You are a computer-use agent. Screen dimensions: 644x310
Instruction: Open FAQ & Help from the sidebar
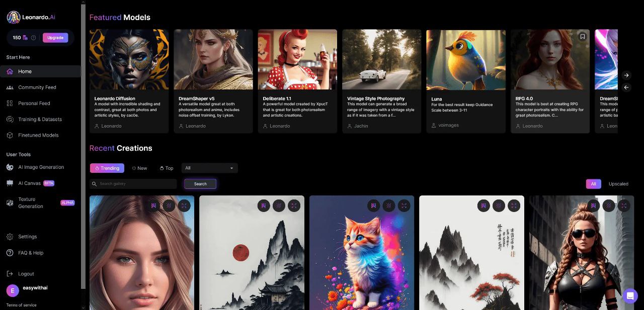(x=31, y=253)
